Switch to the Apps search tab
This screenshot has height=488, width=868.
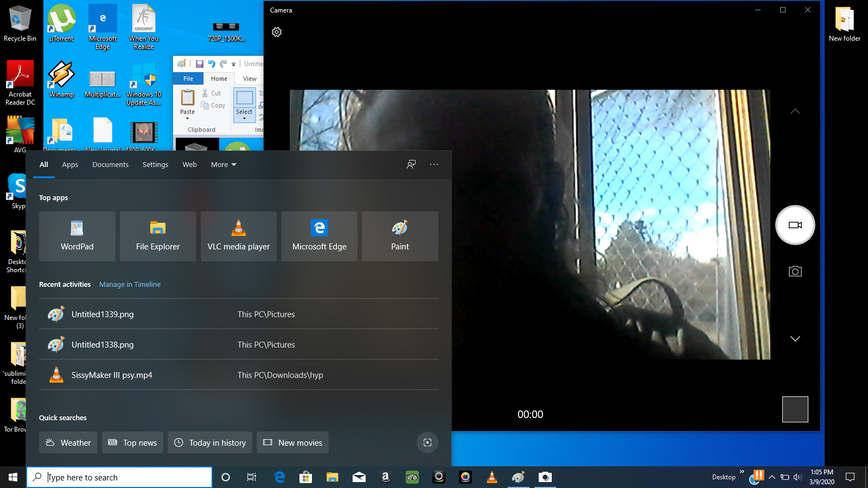point(70,165)
